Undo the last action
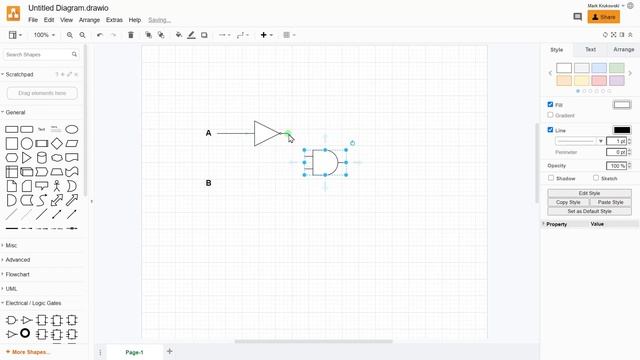 point(100,35)
